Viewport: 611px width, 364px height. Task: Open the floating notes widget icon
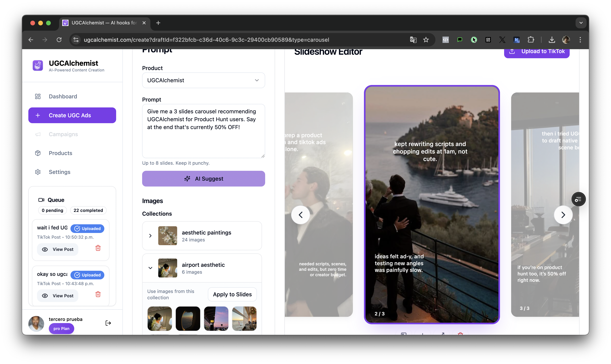pyautogui.click(x=578, y=199)
